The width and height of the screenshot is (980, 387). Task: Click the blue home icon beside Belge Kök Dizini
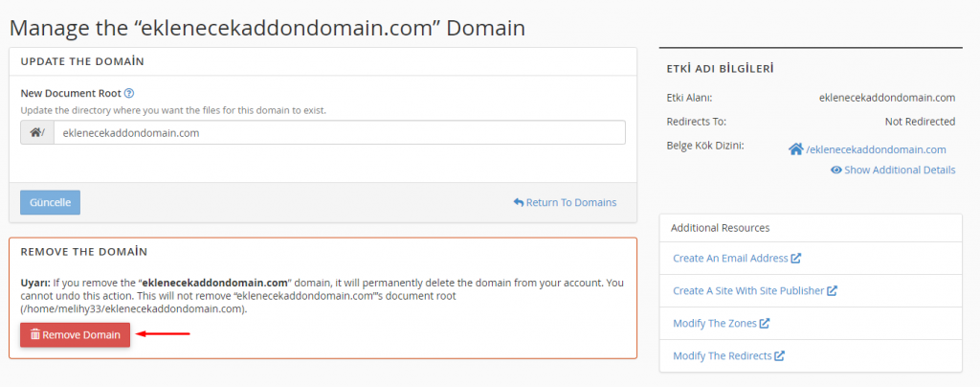pyautogui.click(x=795, y=149)
